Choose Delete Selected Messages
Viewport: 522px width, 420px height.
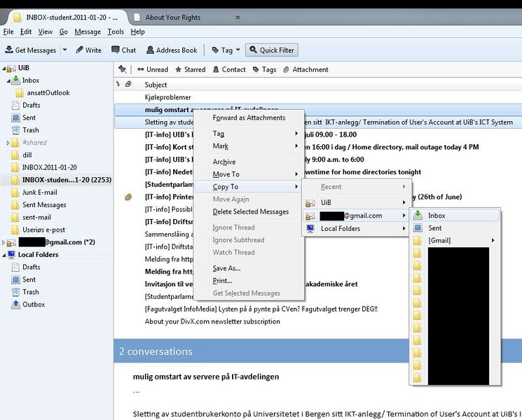249,211
